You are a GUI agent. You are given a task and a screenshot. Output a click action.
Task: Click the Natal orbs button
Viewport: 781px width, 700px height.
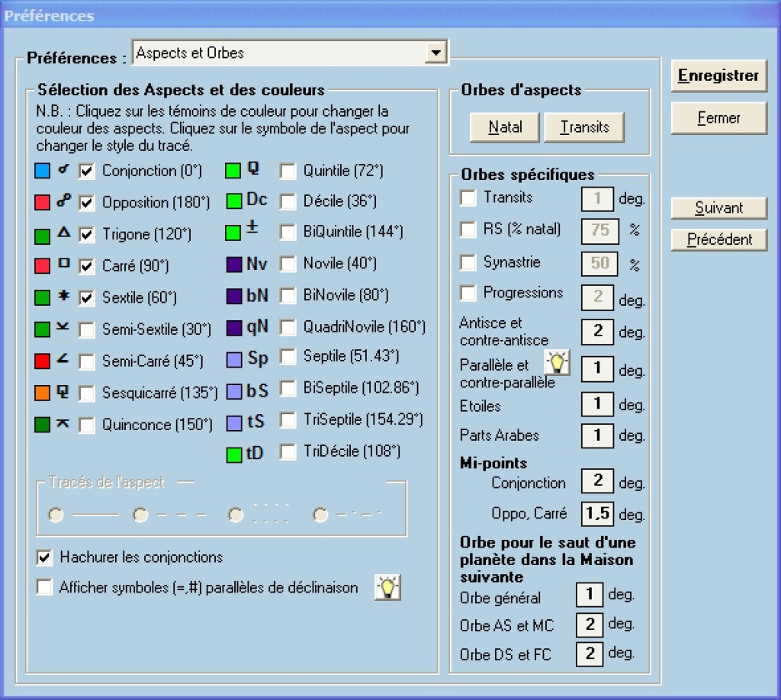(x=504, y=127)
